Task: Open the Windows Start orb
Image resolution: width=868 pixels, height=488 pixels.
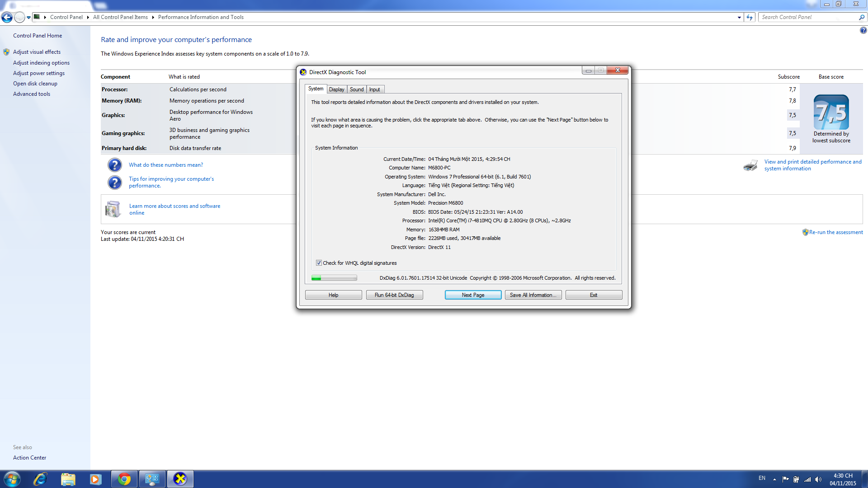Action: [x=12, y=479]
